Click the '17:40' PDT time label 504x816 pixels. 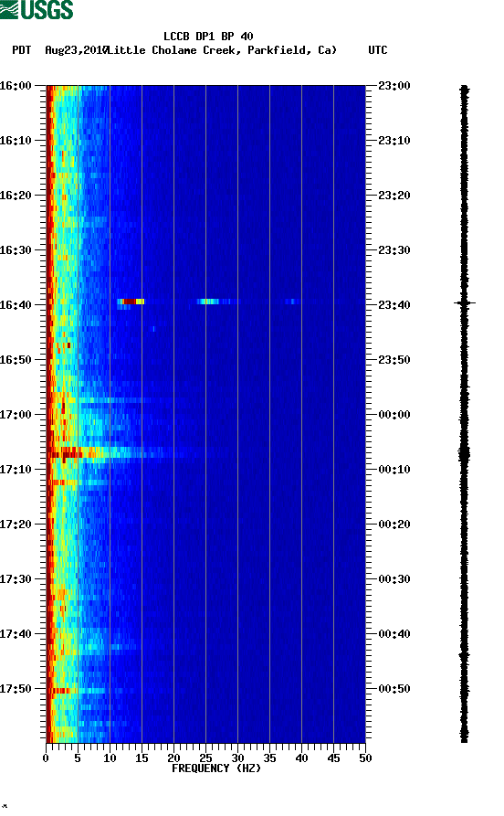point(16,634)
